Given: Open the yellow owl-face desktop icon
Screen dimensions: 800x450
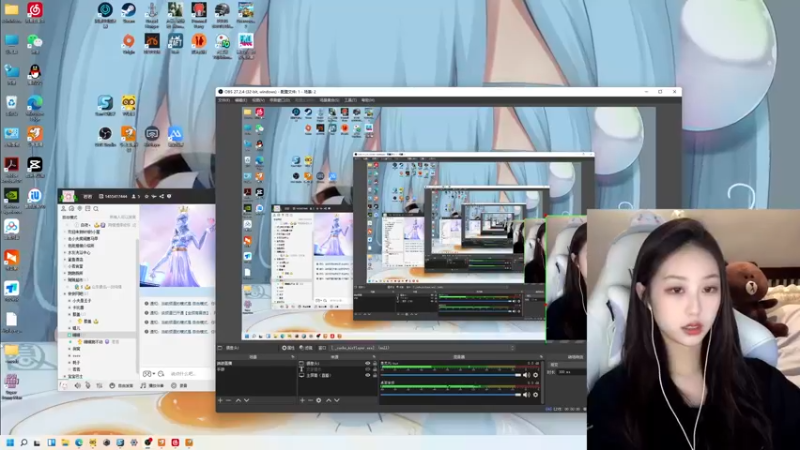Looking at the screenshot, I should pyautogui.click(x=129, y=103).
